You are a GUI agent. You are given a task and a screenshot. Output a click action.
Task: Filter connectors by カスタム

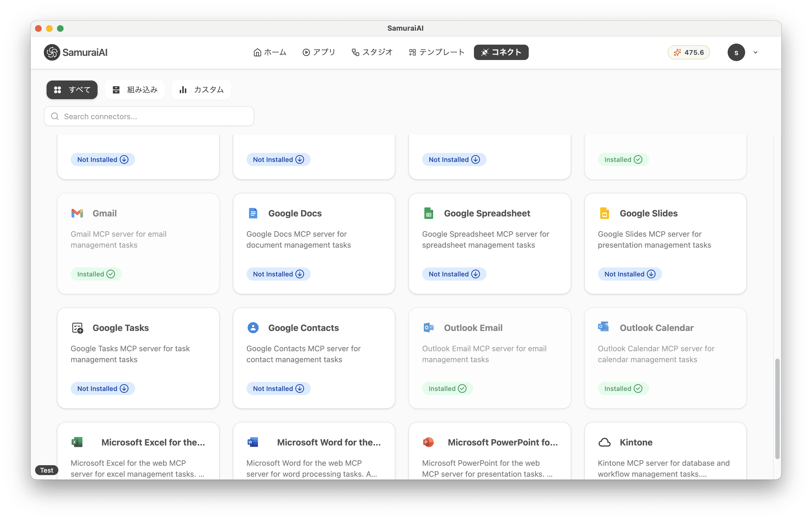coord(201,90)
